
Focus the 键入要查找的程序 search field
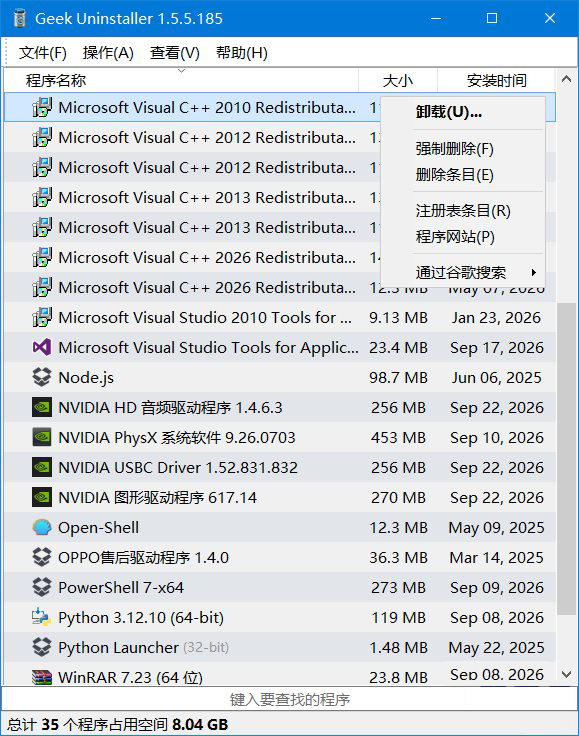click(290, 699)
